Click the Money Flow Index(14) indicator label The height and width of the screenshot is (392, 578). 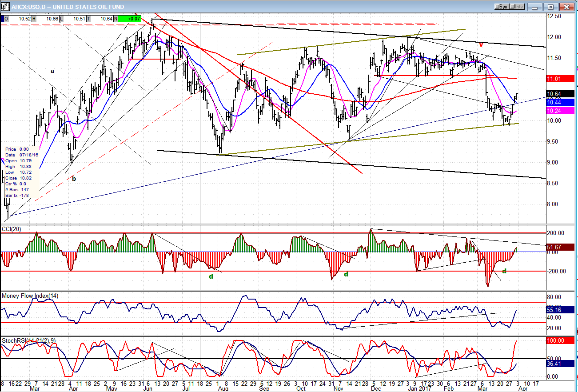click(x=30, y=296)
